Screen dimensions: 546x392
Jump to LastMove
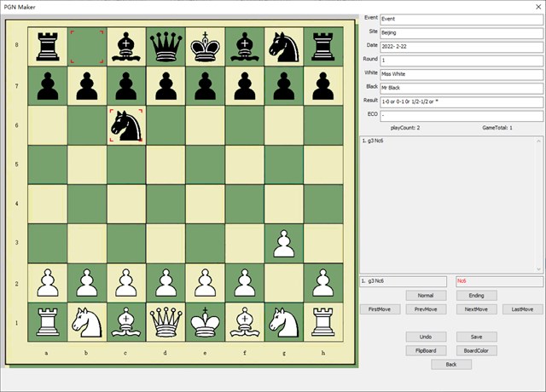tap(523, 309)
